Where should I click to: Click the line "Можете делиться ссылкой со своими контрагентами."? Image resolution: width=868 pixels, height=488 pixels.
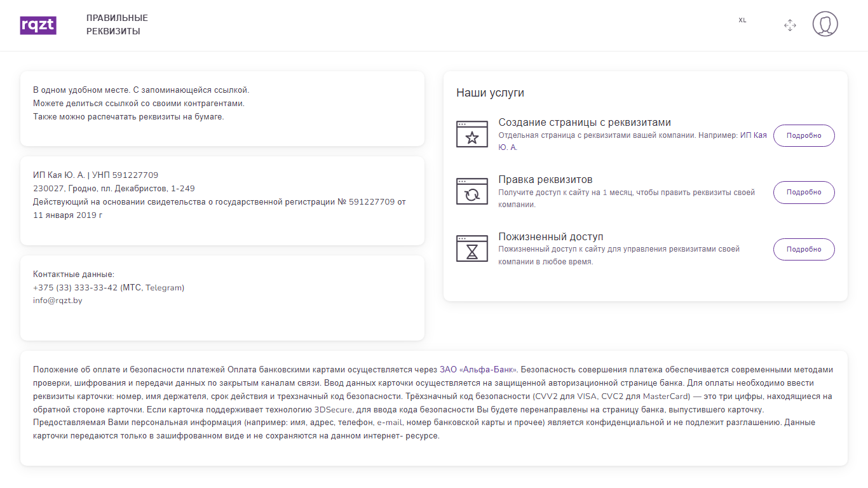click(139, 103)
